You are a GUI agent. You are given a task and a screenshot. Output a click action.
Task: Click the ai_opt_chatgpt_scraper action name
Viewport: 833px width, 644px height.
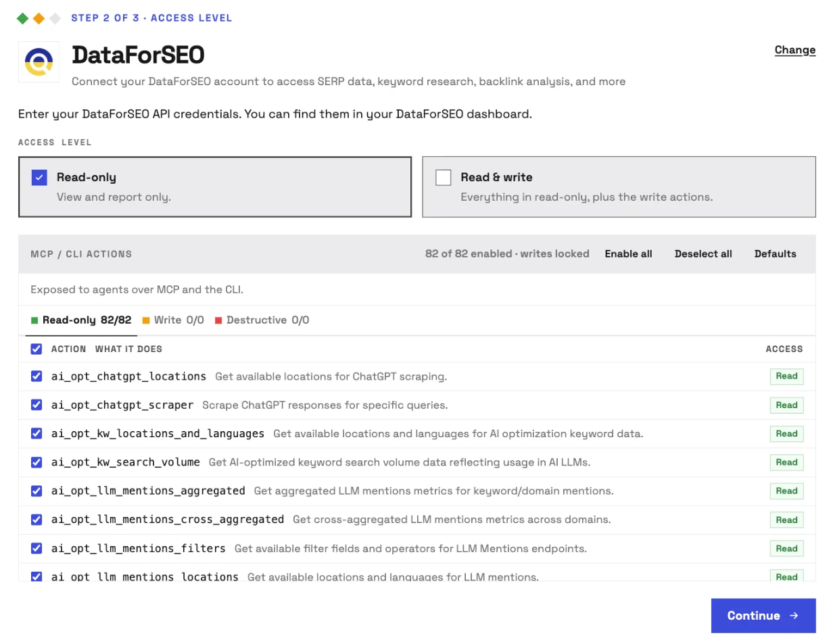pos(122,405)
